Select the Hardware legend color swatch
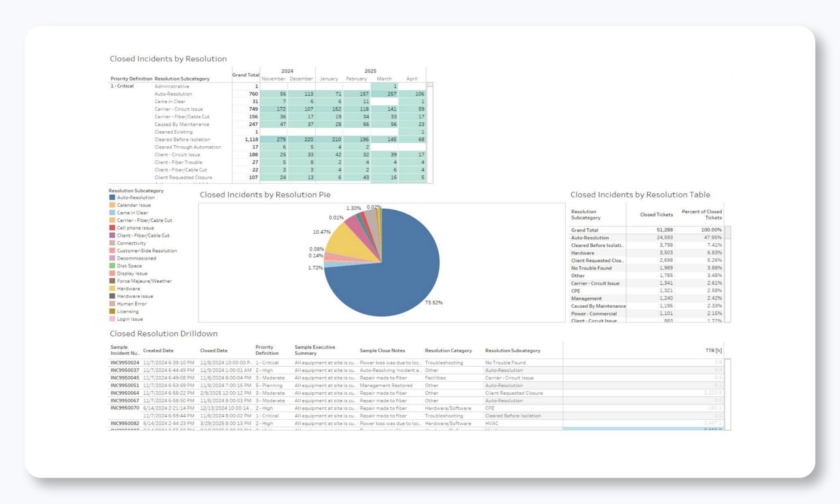 (112, 289)
